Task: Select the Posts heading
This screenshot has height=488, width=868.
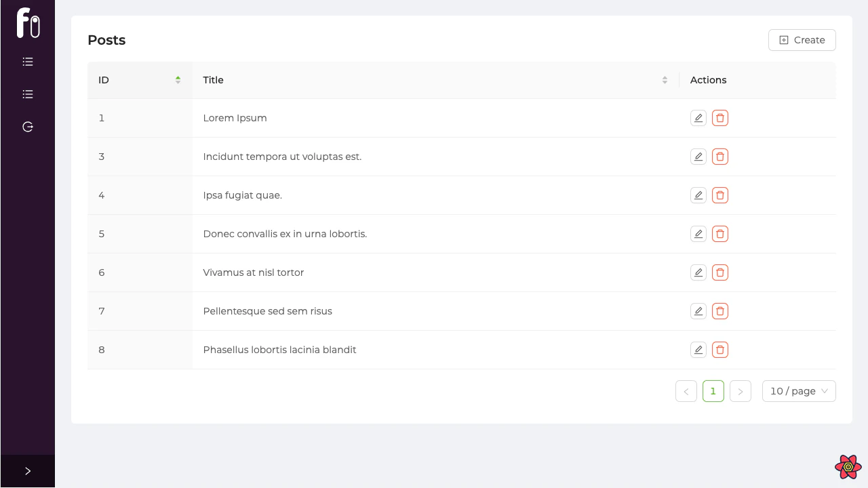Action: coord(106,40)
